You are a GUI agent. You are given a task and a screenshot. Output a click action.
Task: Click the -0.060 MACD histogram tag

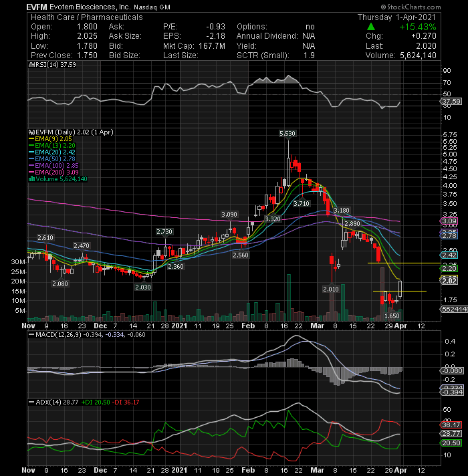(x=452, y=371)
